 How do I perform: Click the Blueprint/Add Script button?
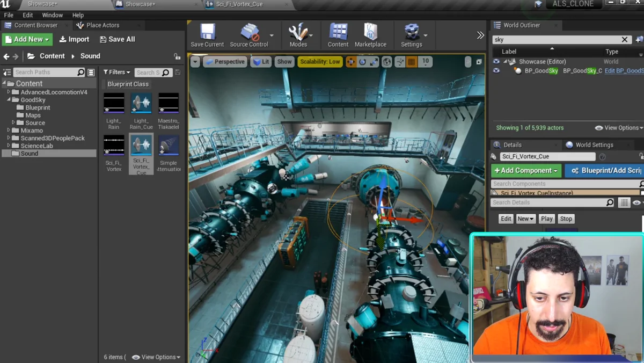click(605, 170)
